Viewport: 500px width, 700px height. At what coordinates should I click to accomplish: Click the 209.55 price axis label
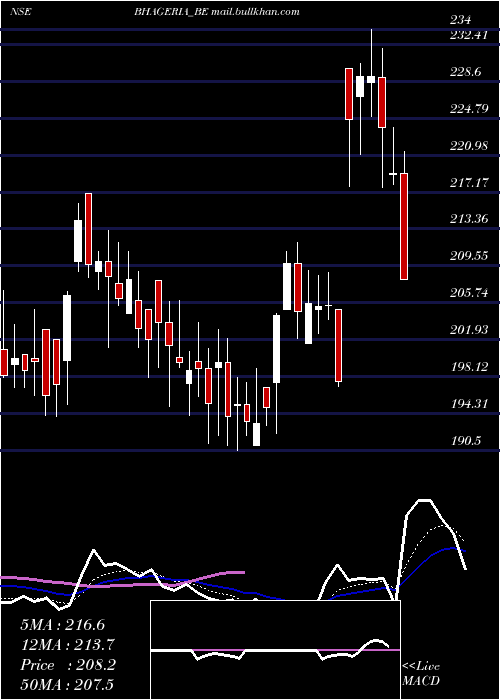(x=469, y=256)
